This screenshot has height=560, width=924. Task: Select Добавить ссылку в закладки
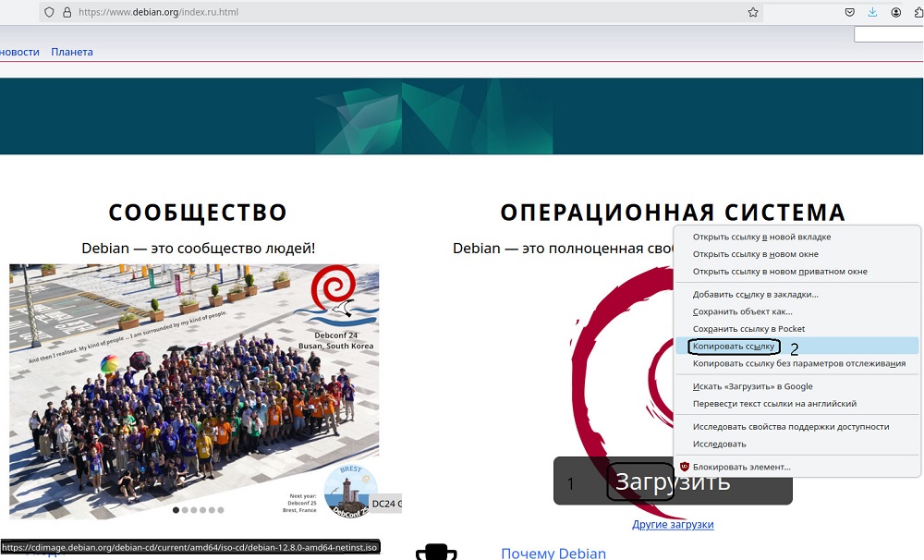coord(796,294)
